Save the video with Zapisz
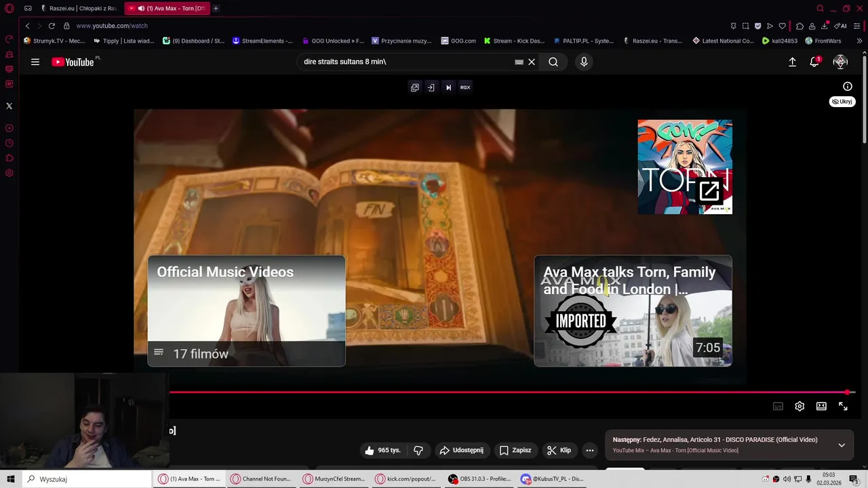The width and height of the screenshot is (868, 488). [x=515, y=450]
